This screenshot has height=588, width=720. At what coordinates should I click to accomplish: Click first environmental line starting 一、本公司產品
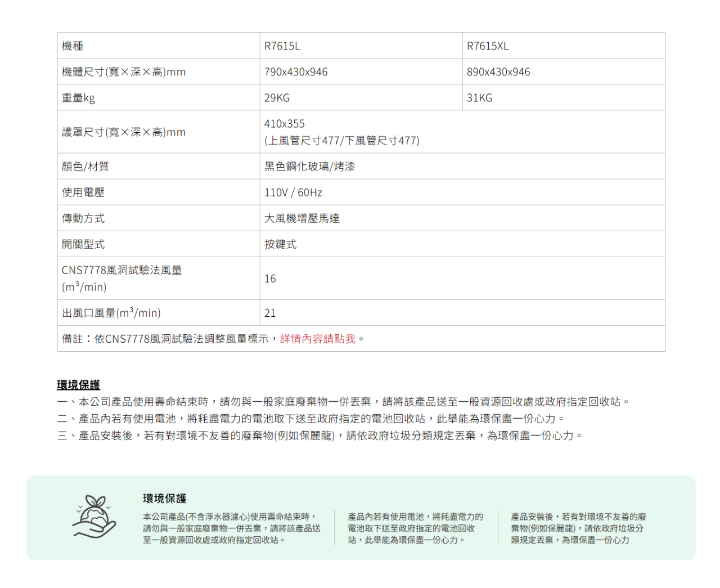coord(343,402)
